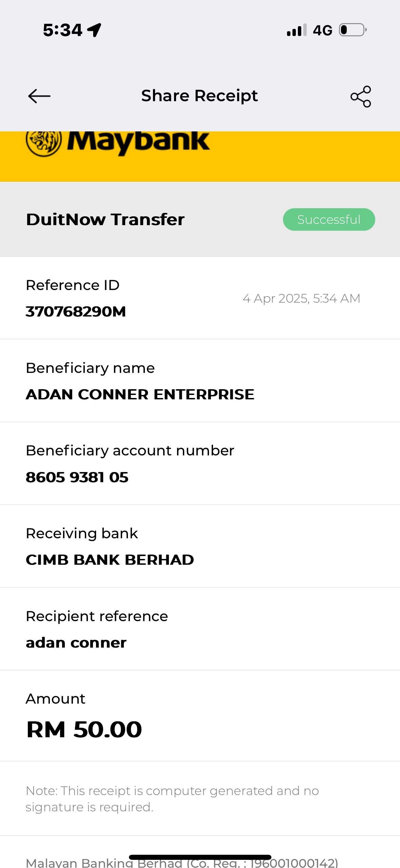Tap the share icon in header
Viewport: 400px width, 868px height.
coord(361,96)
